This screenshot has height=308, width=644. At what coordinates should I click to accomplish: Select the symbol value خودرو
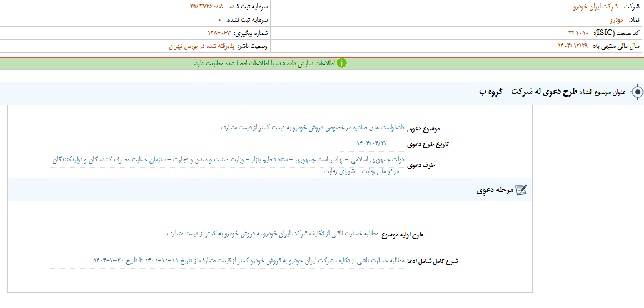point(616,19)
